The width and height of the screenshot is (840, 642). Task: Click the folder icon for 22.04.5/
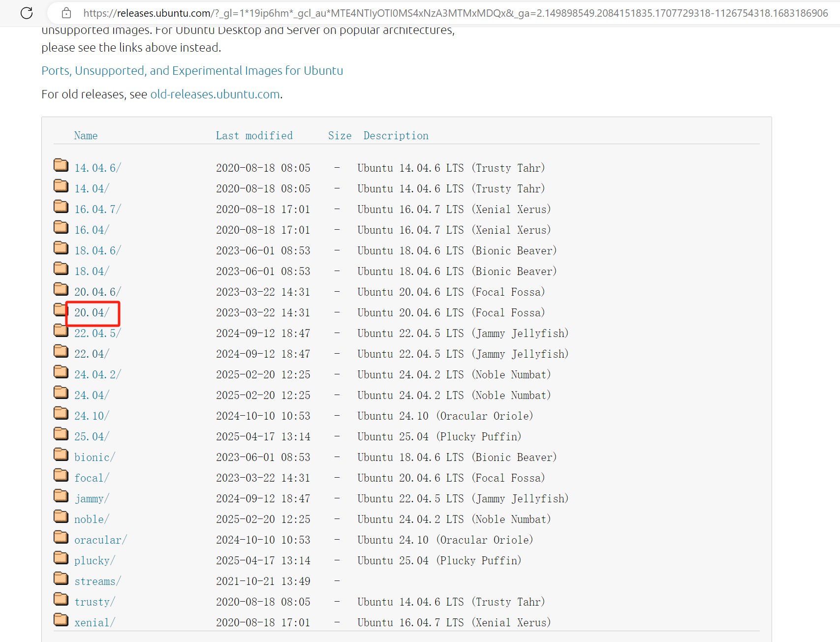coord(61,330)
